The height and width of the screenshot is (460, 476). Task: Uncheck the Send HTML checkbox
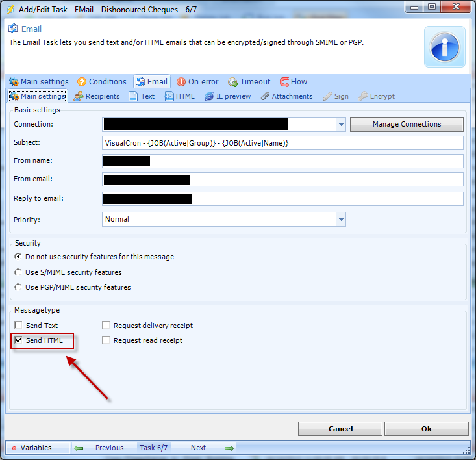[x=19, y=340]
